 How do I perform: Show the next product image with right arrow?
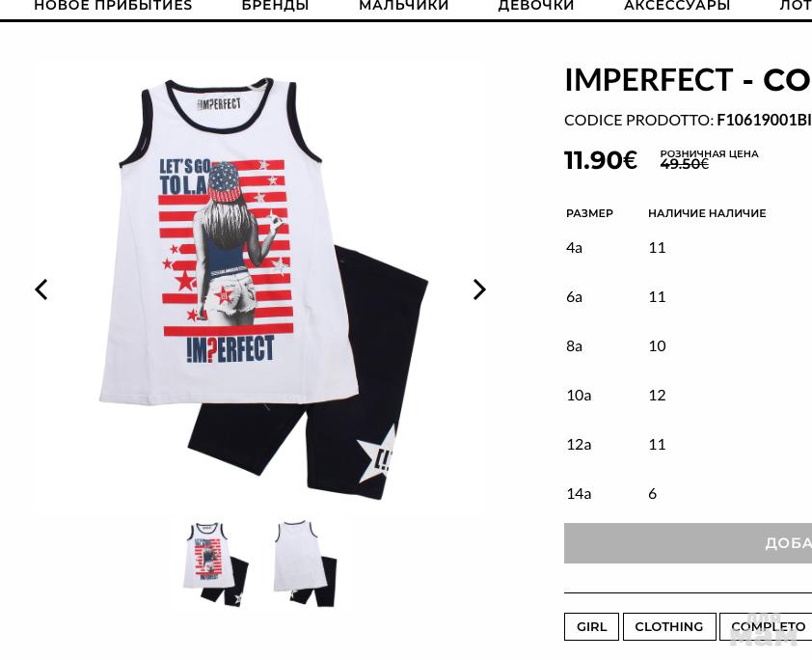(x=479, y=289)
